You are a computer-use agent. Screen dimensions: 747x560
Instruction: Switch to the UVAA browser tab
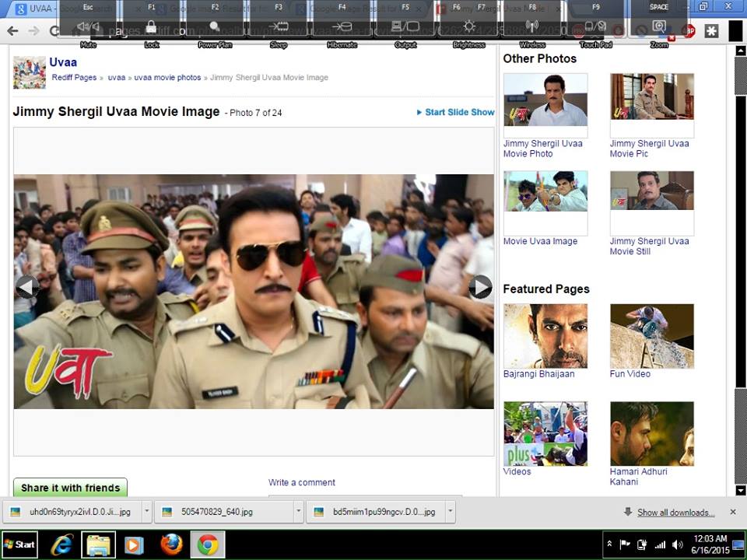coord(39,7)
